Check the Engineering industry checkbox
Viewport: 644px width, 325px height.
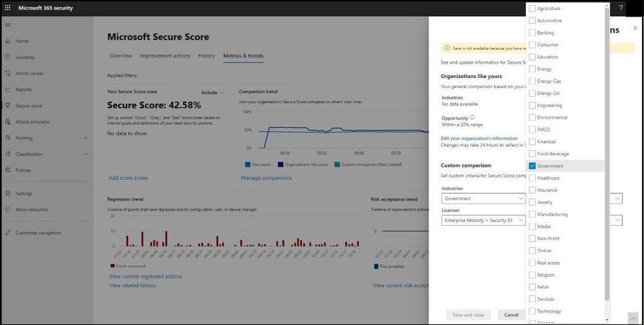532,105
